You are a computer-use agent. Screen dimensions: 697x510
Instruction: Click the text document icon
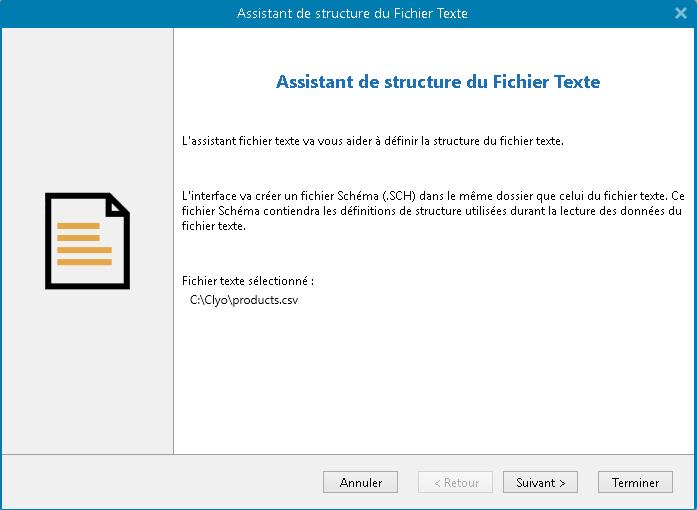pos(87,241)
